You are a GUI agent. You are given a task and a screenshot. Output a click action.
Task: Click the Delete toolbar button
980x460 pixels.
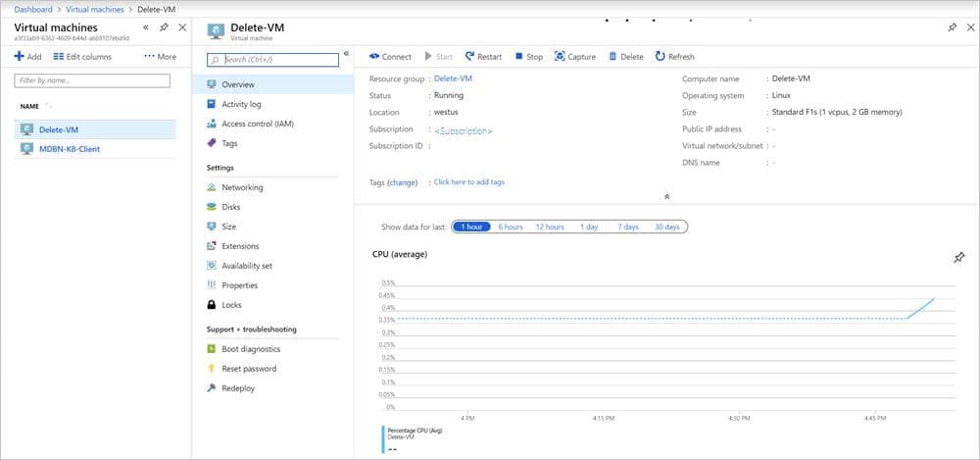(x=625, y=56)
